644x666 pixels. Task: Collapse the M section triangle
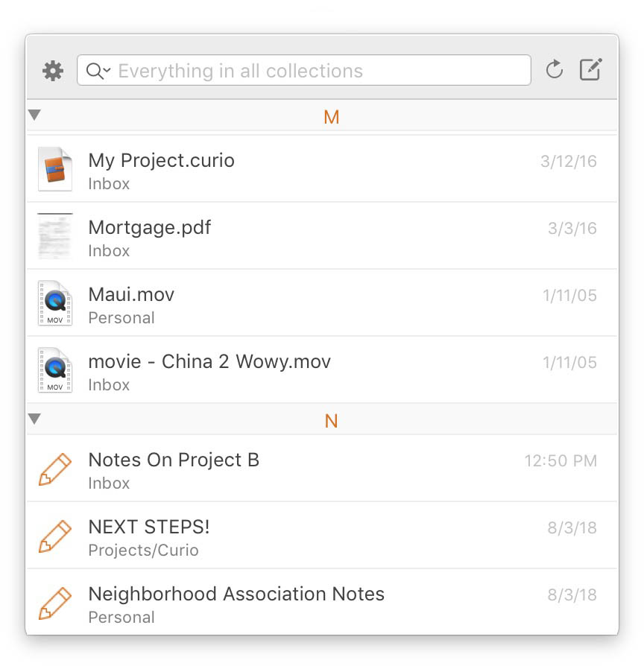click(x=34, y=115)
